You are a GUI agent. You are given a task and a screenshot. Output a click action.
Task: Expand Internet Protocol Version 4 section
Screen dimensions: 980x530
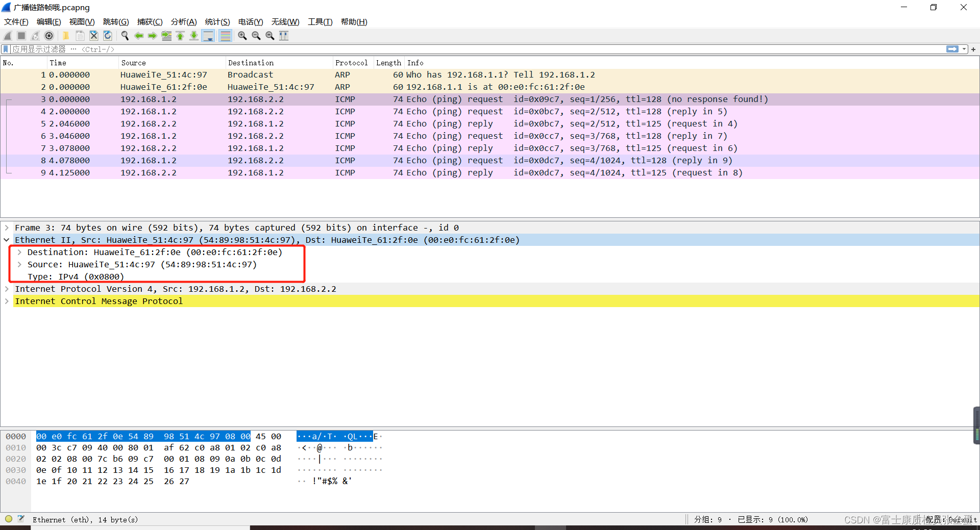click(x=7, y=289)
